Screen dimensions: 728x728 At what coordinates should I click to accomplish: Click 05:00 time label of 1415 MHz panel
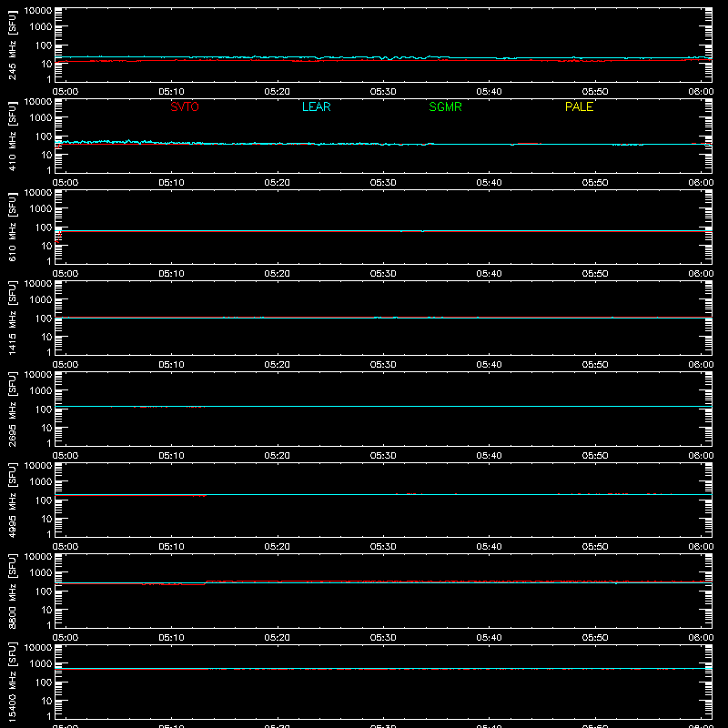[x=66, y=365]
